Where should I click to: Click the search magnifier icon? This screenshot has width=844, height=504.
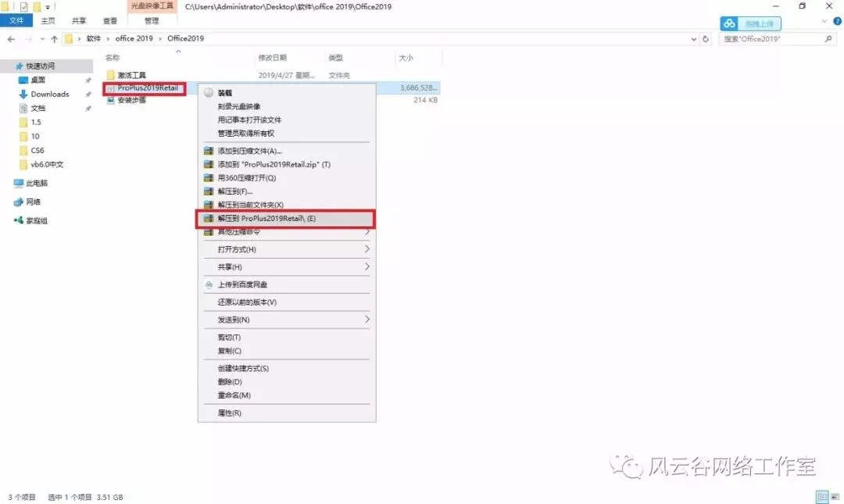[828, 39]
